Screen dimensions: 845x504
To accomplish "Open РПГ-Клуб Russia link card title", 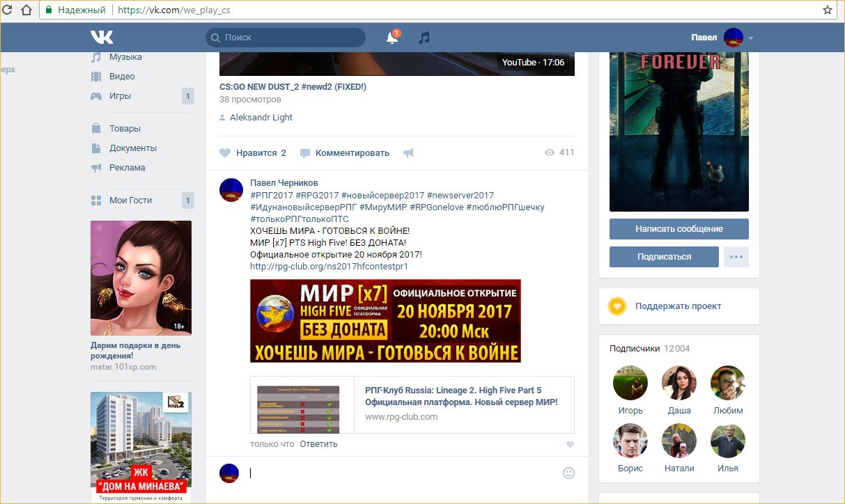I will coord(461,396).
